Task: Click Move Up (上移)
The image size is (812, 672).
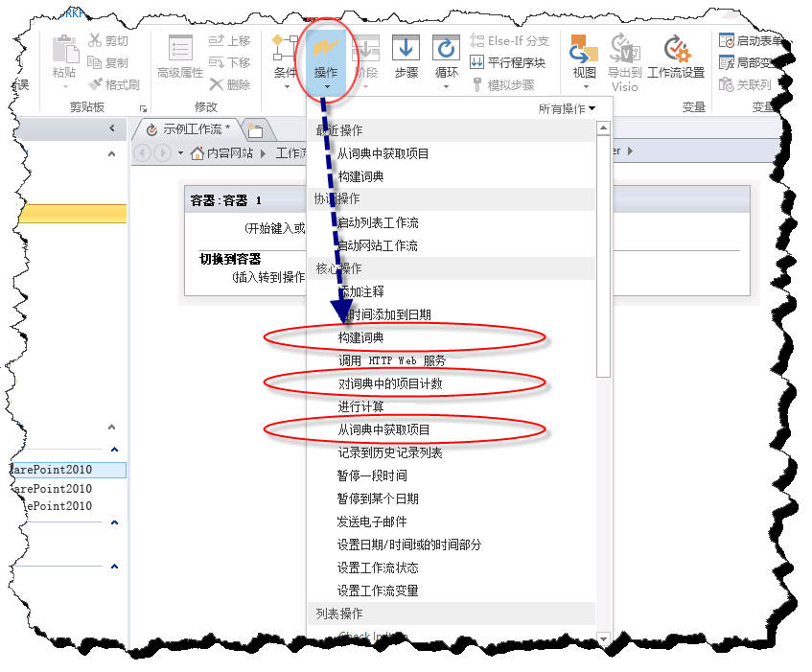Action: pos(229,40)
